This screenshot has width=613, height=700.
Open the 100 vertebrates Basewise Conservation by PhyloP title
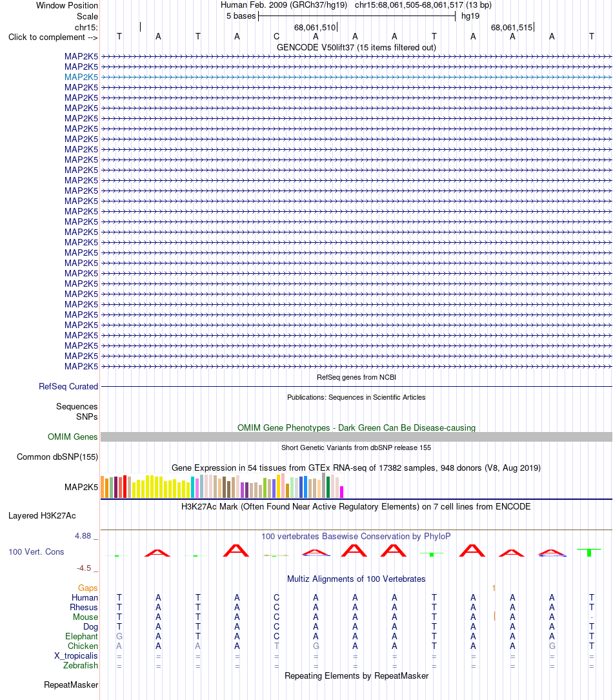coord(356,536)
